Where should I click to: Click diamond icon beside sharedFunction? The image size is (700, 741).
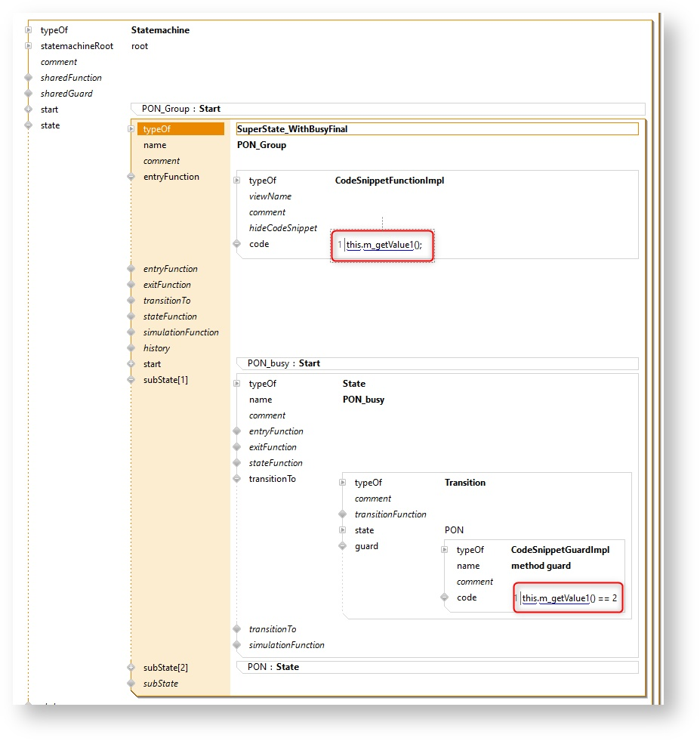pos(28,78)
